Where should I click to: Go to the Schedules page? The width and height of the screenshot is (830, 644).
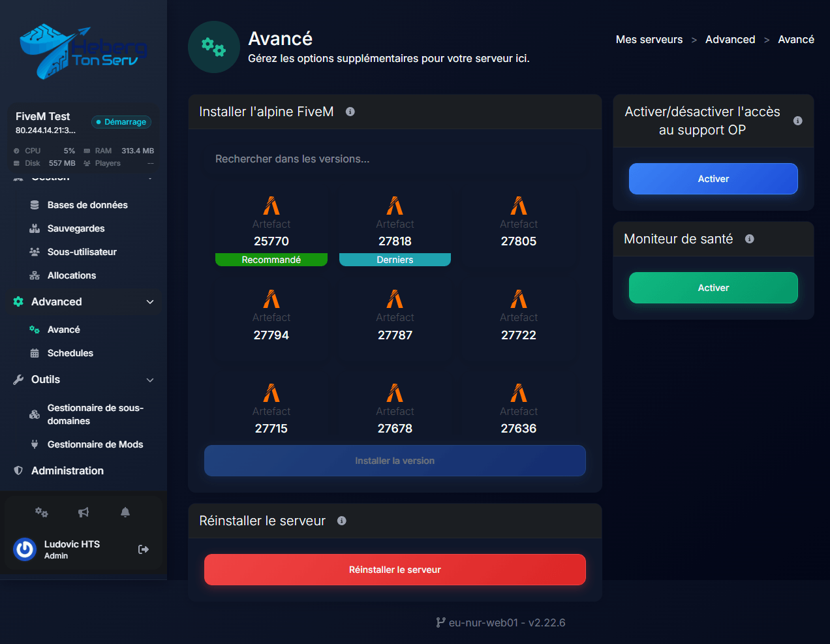[x=70, y=353]
